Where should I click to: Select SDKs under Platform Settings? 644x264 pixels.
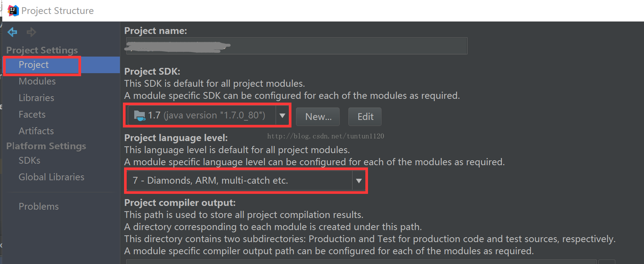(29, 161)
